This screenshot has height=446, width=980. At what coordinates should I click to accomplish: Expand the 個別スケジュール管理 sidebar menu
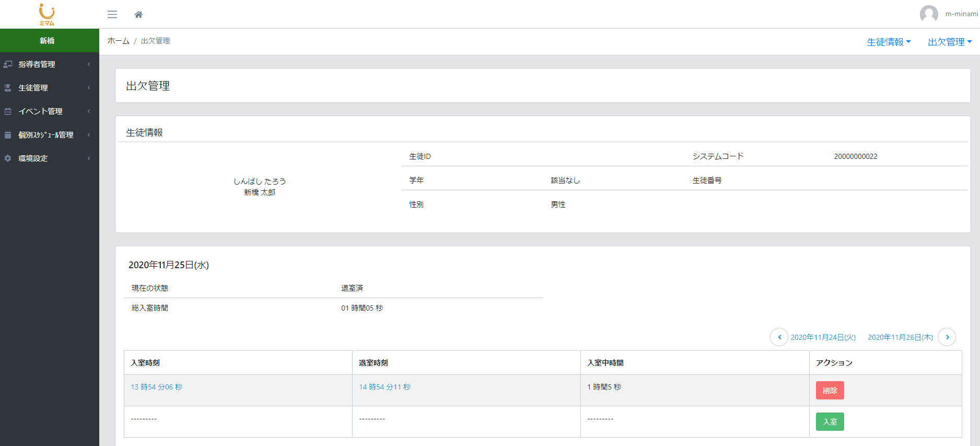tap(47, 135)
